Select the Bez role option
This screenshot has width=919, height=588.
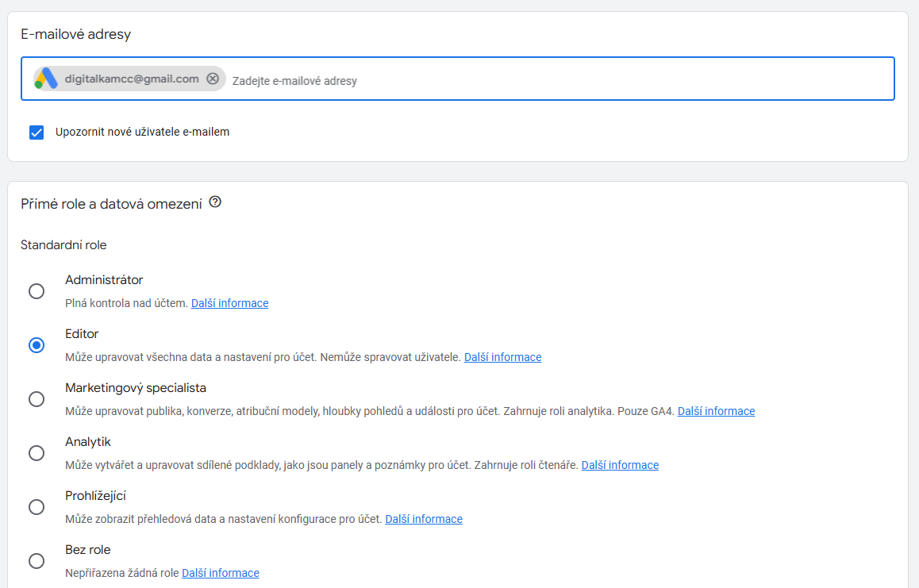pyautogui.click(x=37, y=561)
